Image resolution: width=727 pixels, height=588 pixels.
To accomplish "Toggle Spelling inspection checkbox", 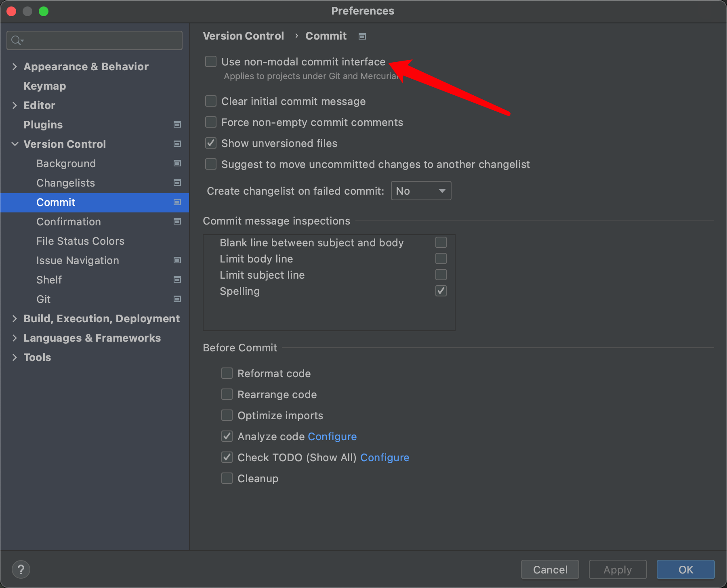I will (x=441, y=291).
